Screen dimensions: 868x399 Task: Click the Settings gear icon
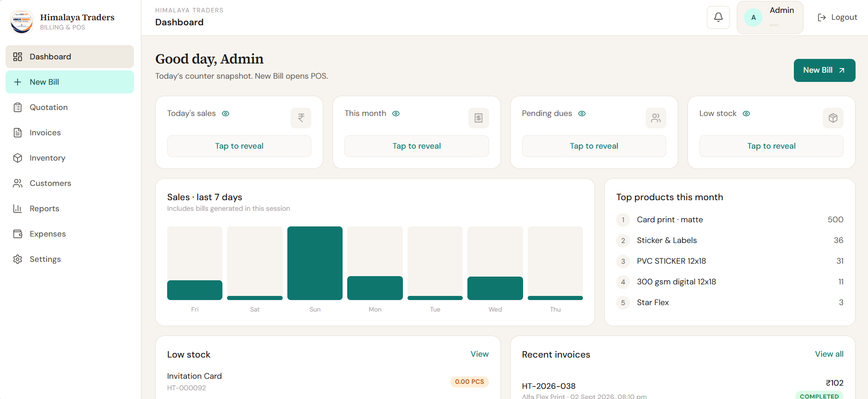pyautogui.click(x=17, y=259)
